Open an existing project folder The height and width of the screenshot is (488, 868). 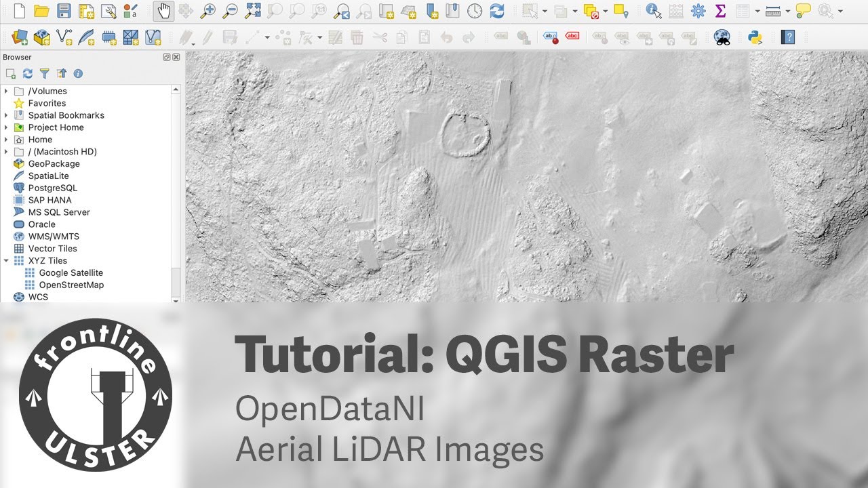coord(41,11)
